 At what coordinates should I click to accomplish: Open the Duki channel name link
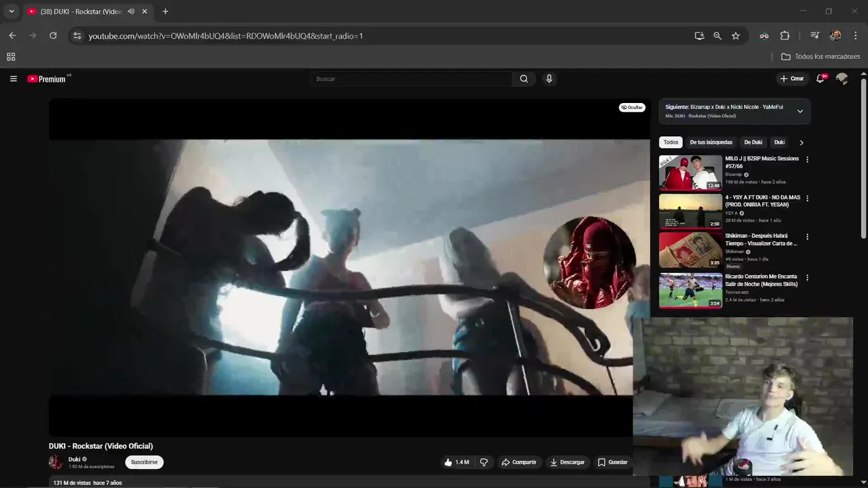tap(74, 459)
